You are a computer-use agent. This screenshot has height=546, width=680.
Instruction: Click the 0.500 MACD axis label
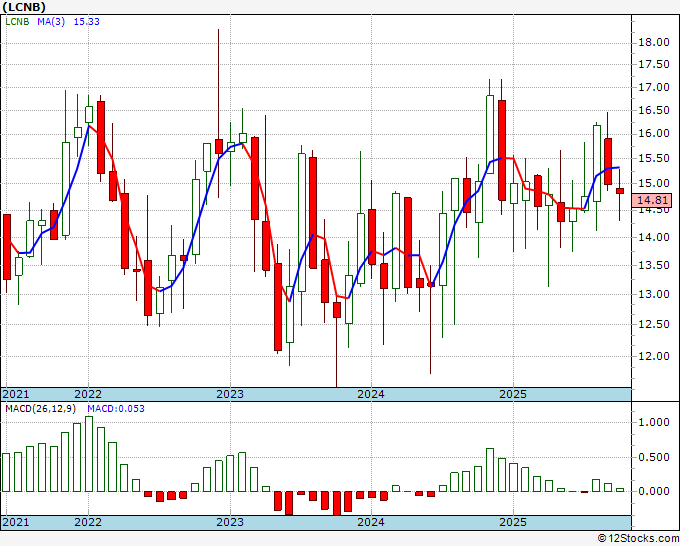click(x=654, y=457)
